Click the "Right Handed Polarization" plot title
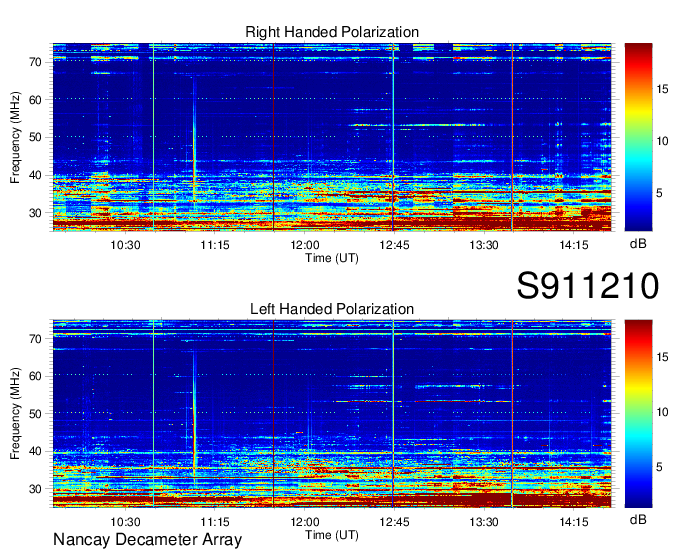The image size is (680, 552). (x=332, y=32)
